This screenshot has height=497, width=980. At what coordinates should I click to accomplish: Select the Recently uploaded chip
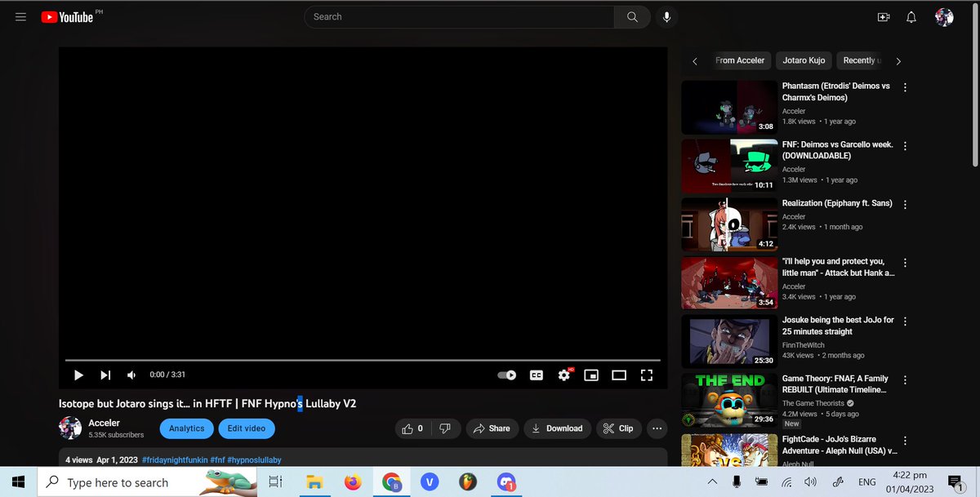click(x=861, y=60)
